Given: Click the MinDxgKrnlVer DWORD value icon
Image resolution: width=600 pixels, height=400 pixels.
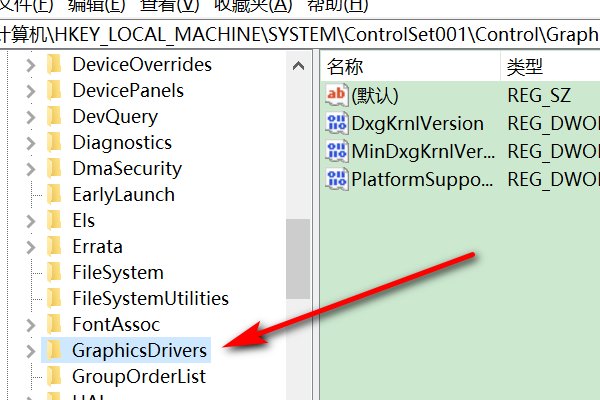Looking at the screenshot, I should (x=337, y=151).
